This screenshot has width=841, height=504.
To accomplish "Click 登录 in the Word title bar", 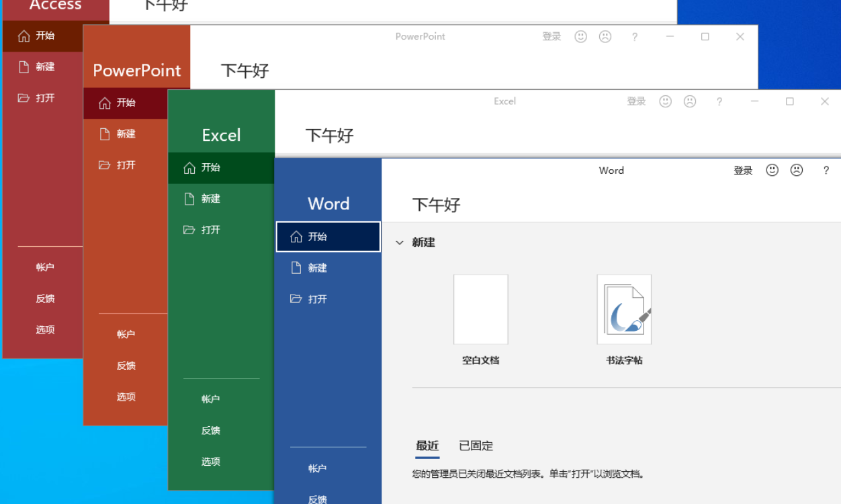I will [x=743, y=170].
